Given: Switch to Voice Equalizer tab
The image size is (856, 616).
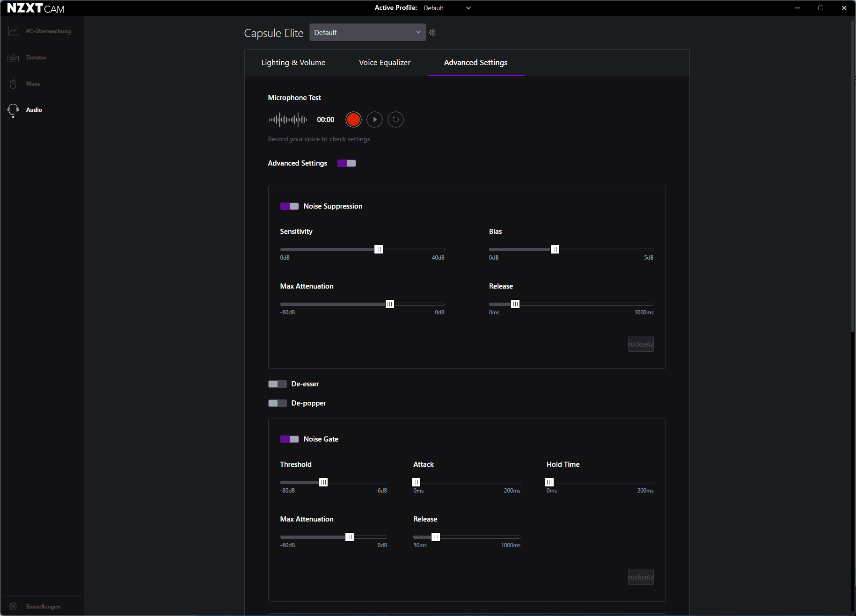Looking at the screenshot, I should pyautogui.click(x=385, y=63).
